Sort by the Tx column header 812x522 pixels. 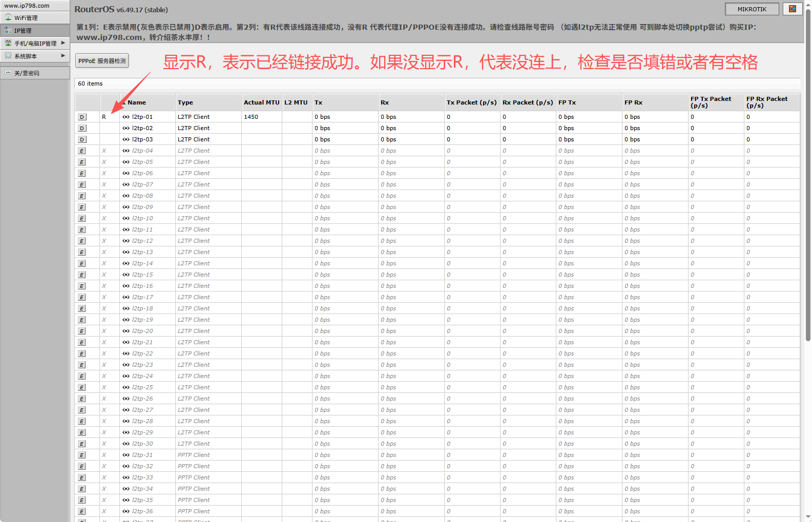[345, 102]
